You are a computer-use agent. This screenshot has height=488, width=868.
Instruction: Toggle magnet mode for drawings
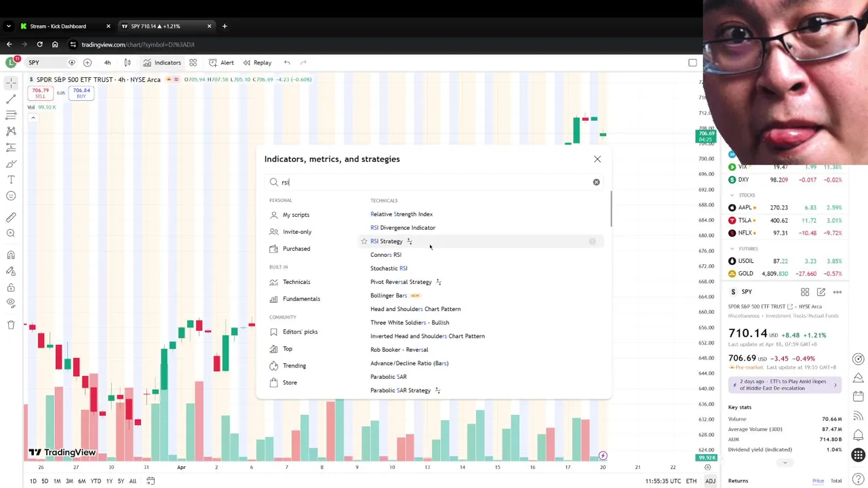pos(11,255)
